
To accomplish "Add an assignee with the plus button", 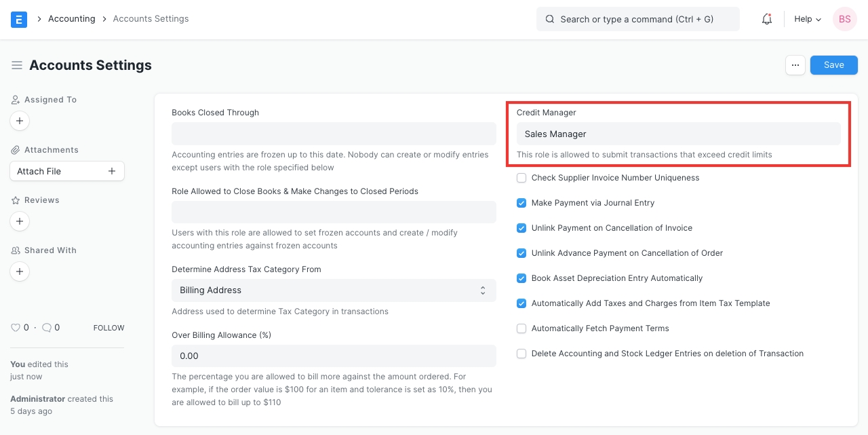I will click(20, 121).
